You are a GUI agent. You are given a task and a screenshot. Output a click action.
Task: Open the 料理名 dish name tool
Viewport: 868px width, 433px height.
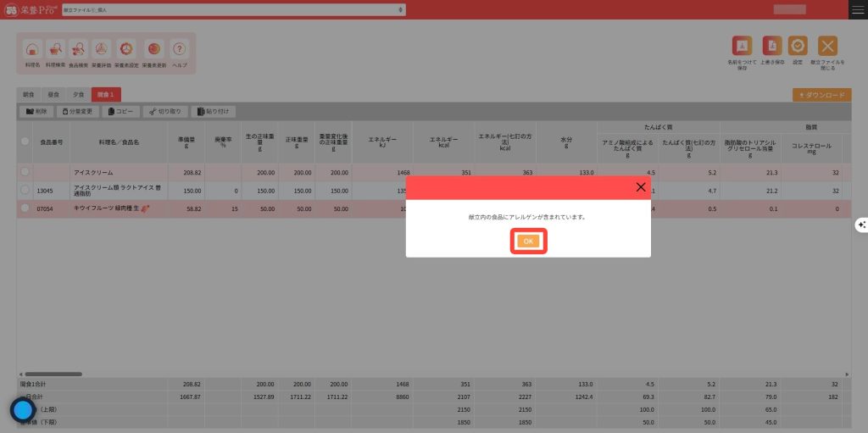pos(32,51)
